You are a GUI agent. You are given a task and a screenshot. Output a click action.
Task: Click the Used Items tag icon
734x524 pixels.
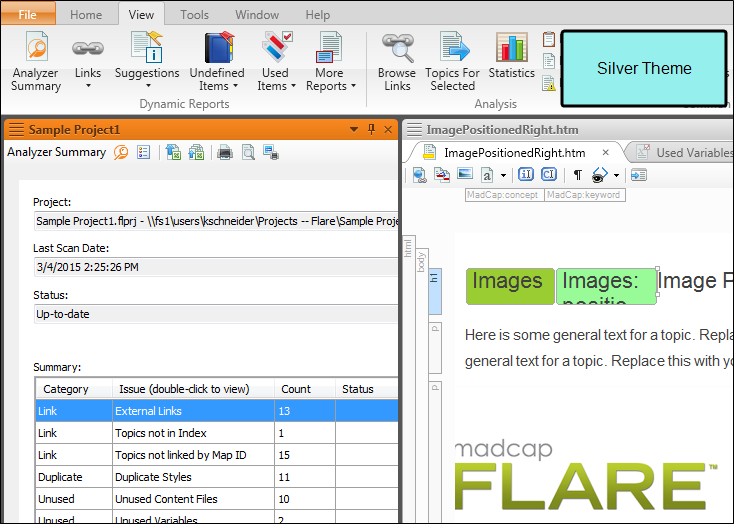(277, 47)
